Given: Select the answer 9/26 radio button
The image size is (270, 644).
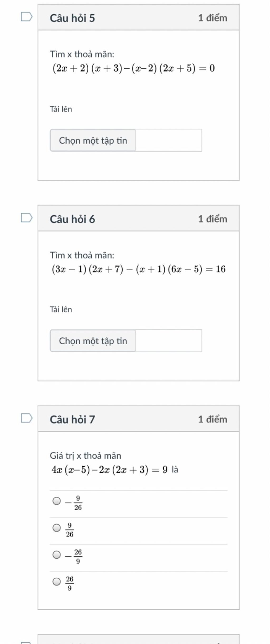Looking at the screenshot, I should tap(56, 528).
